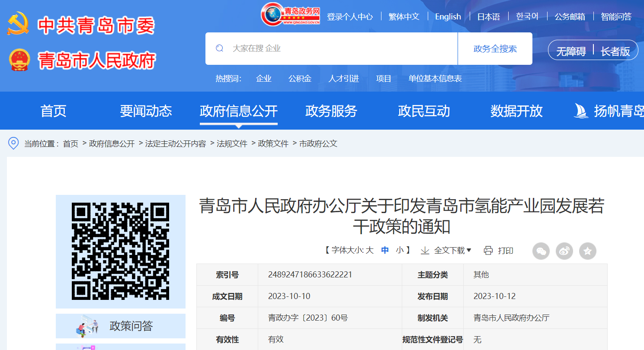Go to 政府信息公开 in breadcrumb
This screenshot has height=350, width=644.
click(112, 143)
